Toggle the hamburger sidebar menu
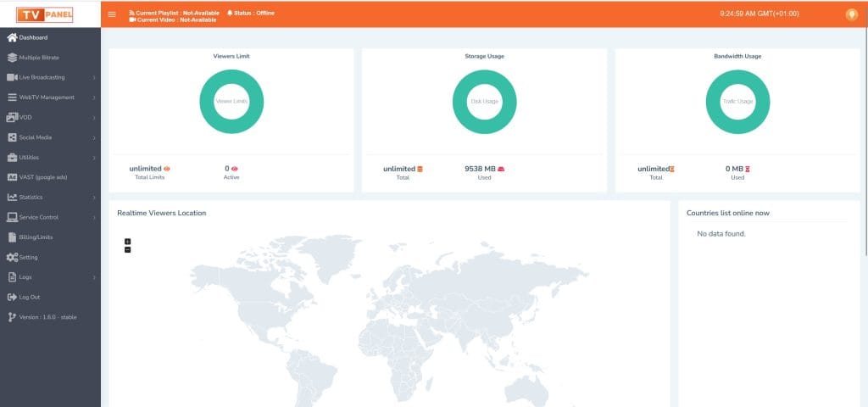This screenshot has height=407, width=868. click(x=113, y=14)
